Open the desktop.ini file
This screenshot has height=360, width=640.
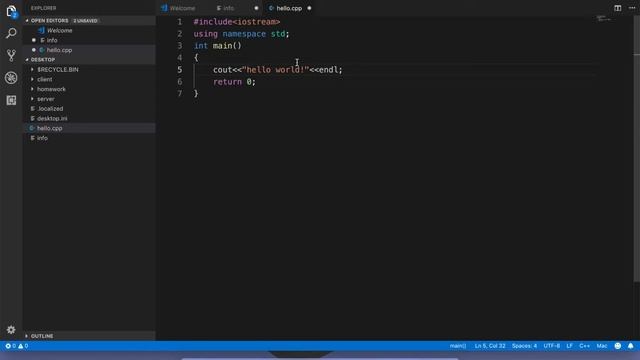[x=89, y=118]
